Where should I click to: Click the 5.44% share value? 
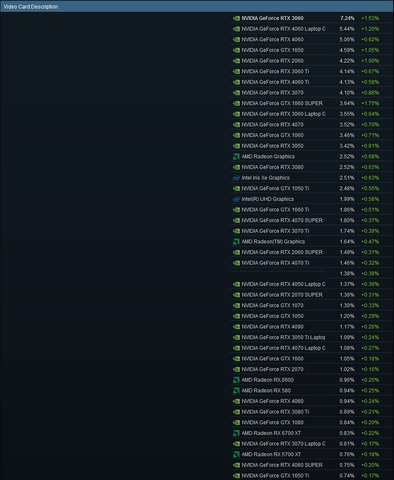(347, 29)
